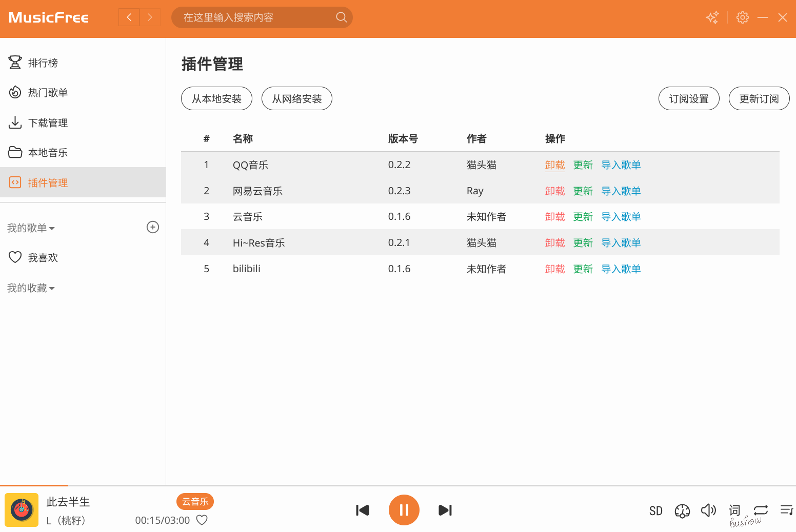Viewport: 796px width, 532px height.
Task: Click 更新订阅 button
Action: 759,98
